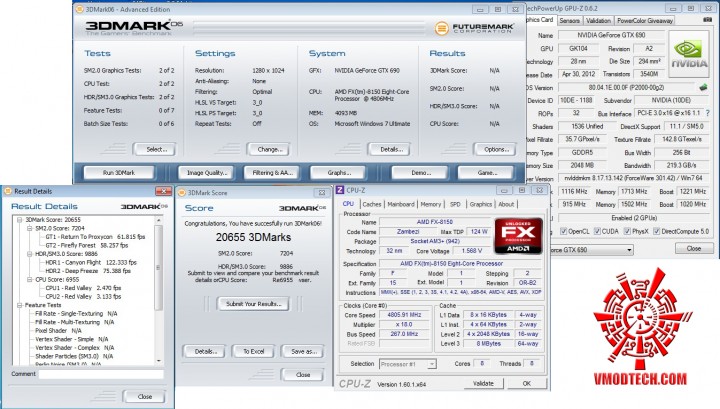Click the BIOS save chip icon in GPU-Z
Screen dimensions: 720x409
click(703, 87)
